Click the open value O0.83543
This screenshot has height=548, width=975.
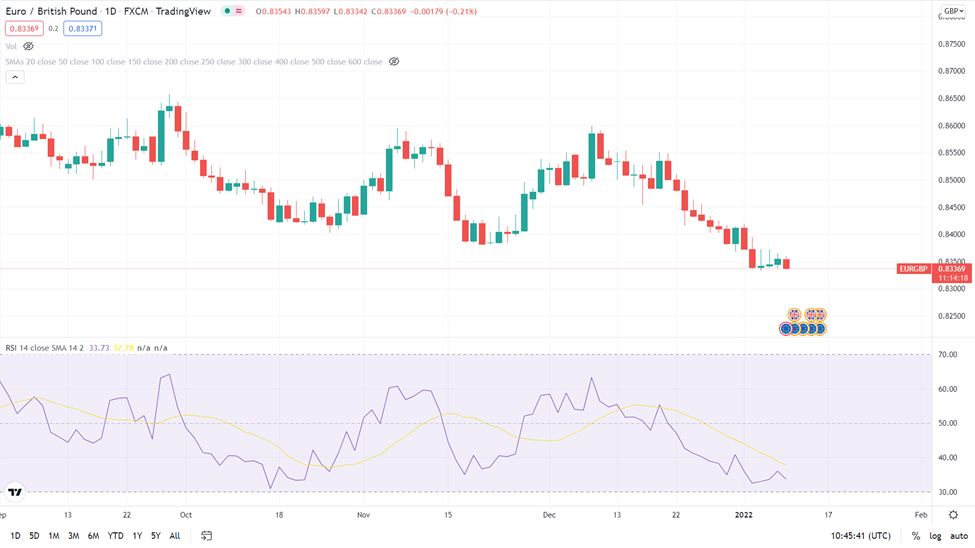(274, 11)
